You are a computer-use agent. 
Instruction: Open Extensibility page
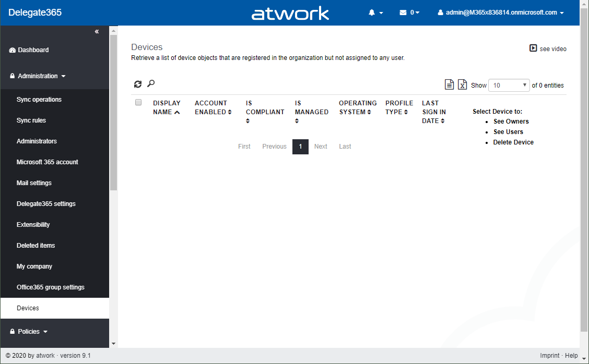point(33,224)
